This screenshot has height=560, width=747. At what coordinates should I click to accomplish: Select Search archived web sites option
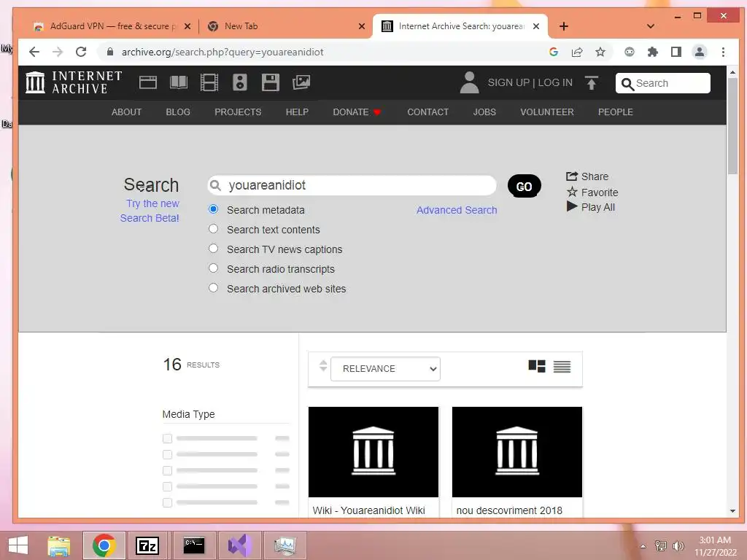(214, 287)
